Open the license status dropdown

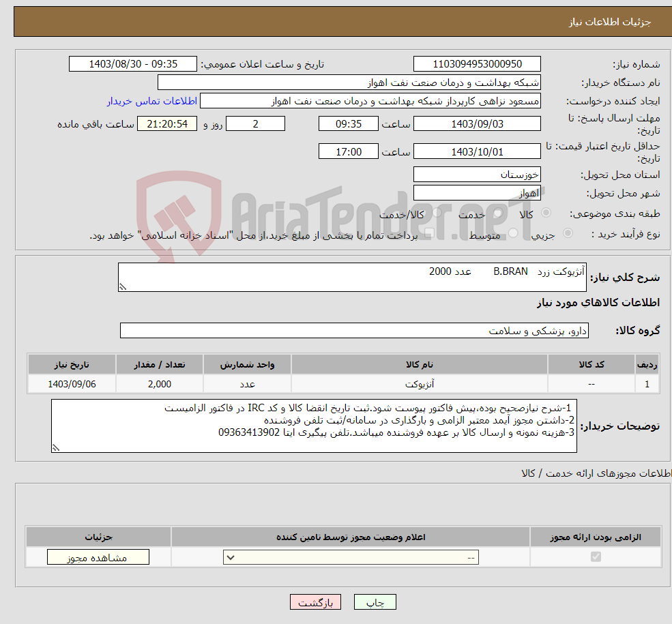(x=351, y=557)
